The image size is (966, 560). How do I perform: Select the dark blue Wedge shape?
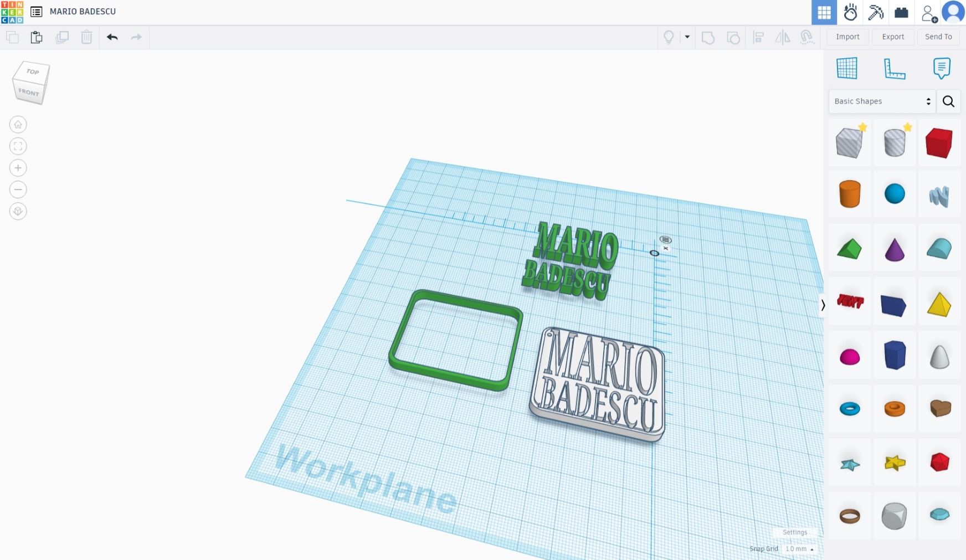[893, 306]
